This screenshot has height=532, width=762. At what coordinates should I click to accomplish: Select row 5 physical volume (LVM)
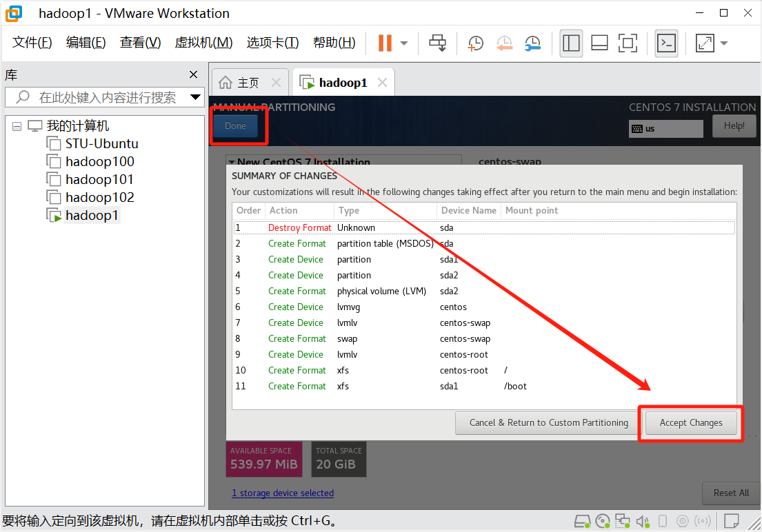click(484, 291)
